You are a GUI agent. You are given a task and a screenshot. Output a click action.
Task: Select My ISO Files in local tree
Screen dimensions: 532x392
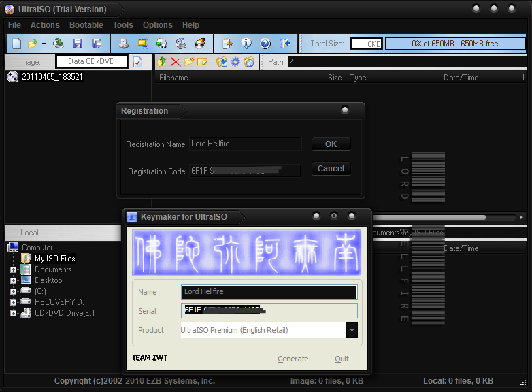click(x=54, y=259)
